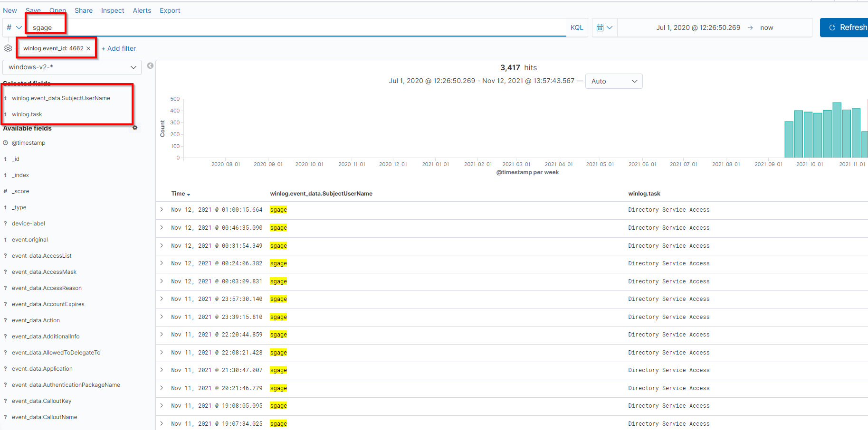Screen dimensions: 868x430
Task: Select event_data.Application field
Action: pyautogui.click(x=42, y=369)
